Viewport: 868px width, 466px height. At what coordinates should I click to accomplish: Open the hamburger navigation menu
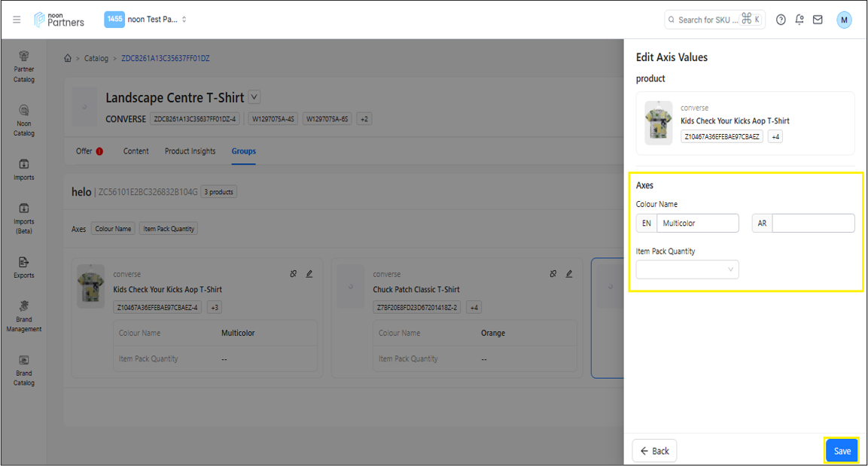pyautogui.click(x=17, y=20)
